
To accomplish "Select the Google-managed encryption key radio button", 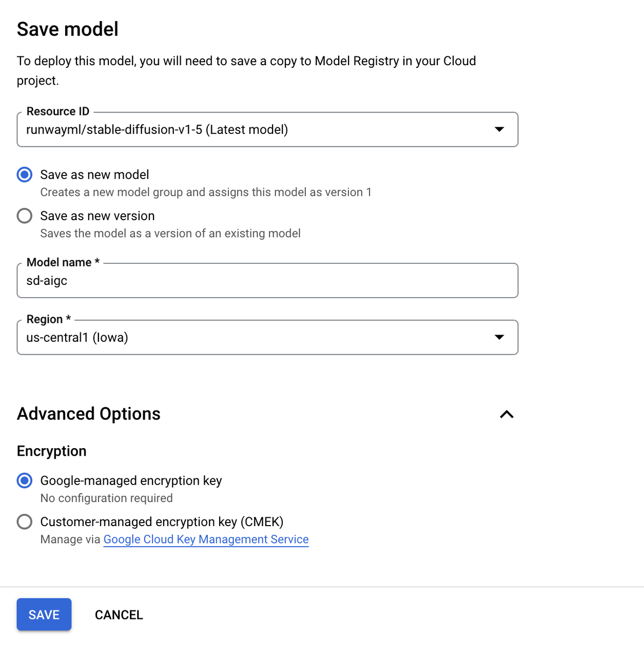I will point(25,480).
